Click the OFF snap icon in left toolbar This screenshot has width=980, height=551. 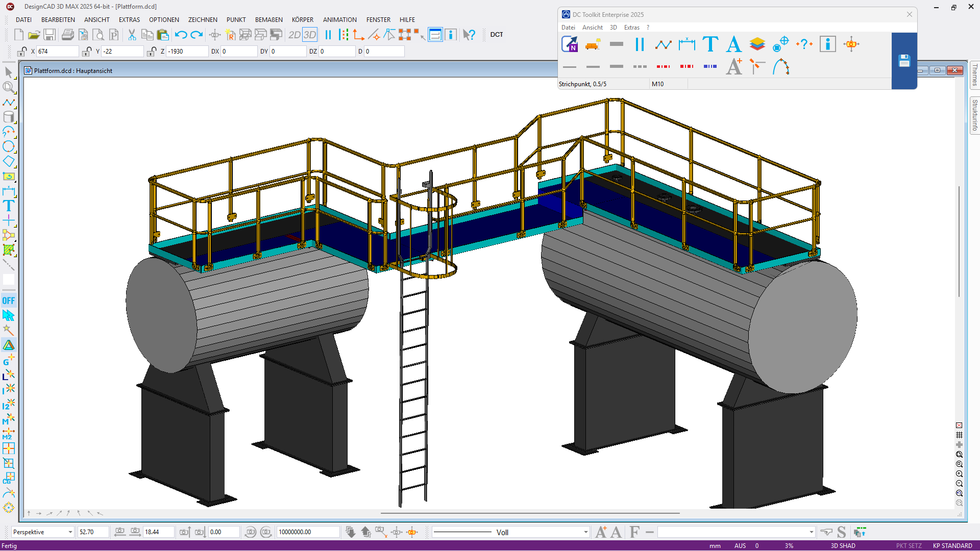tap(9, 300)
